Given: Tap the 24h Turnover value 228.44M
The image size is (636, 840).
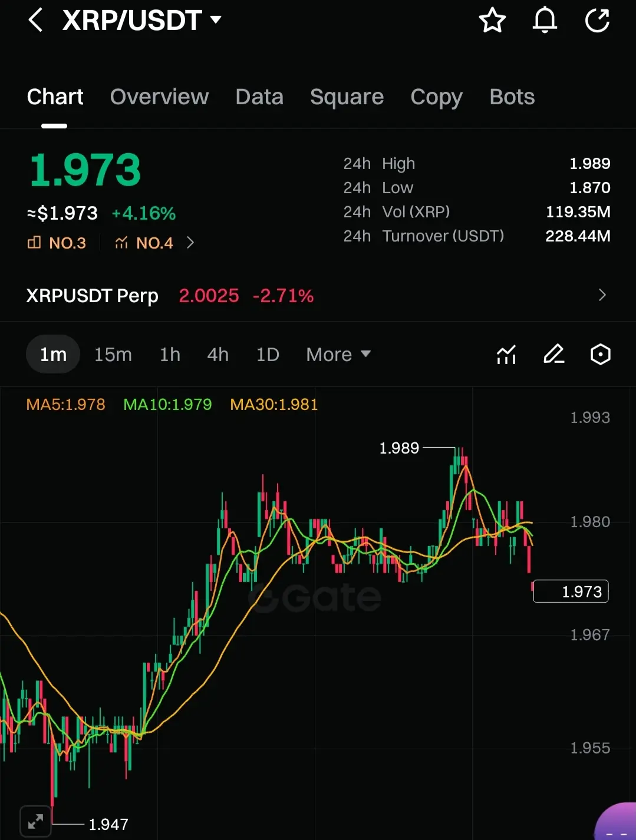Looking at the screenshot, I should pyautogui.click(x=578, y=236).
